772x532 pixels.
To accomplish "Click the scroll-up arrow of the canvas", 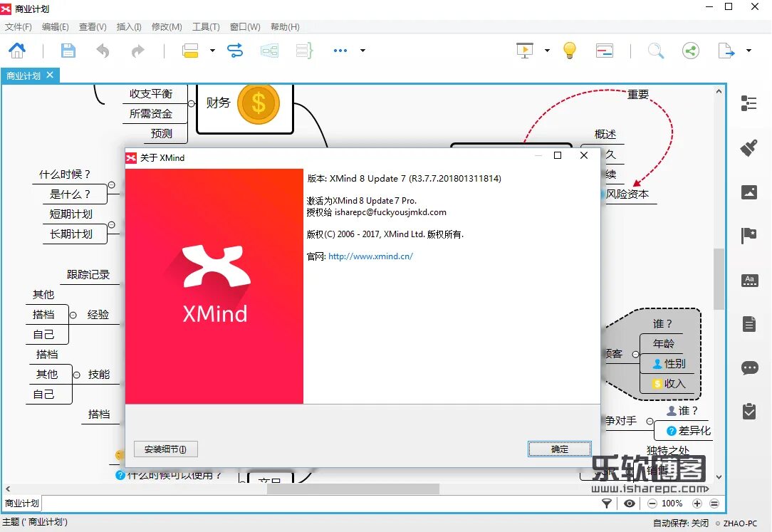I will point(719,92).
